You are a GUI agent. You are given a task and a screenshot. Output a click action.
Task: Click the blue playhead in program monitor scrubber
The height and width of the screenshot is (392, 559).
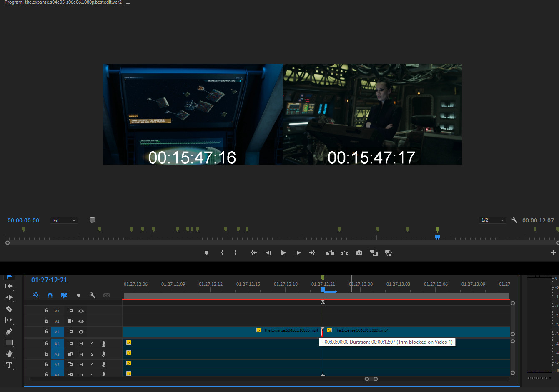coord(437,237)
